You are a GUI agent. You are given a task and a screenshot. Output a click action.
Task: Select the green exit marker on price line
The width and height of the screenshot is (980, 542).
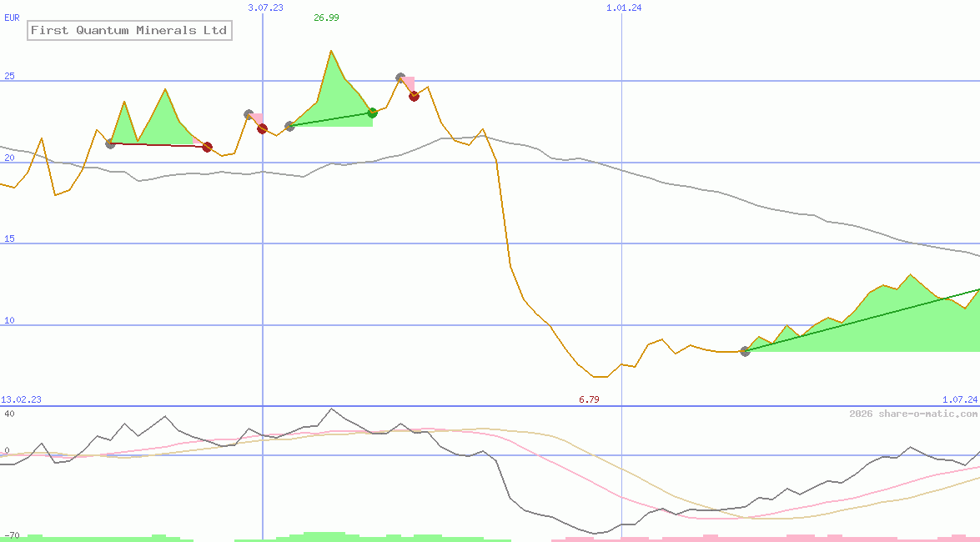373,113
